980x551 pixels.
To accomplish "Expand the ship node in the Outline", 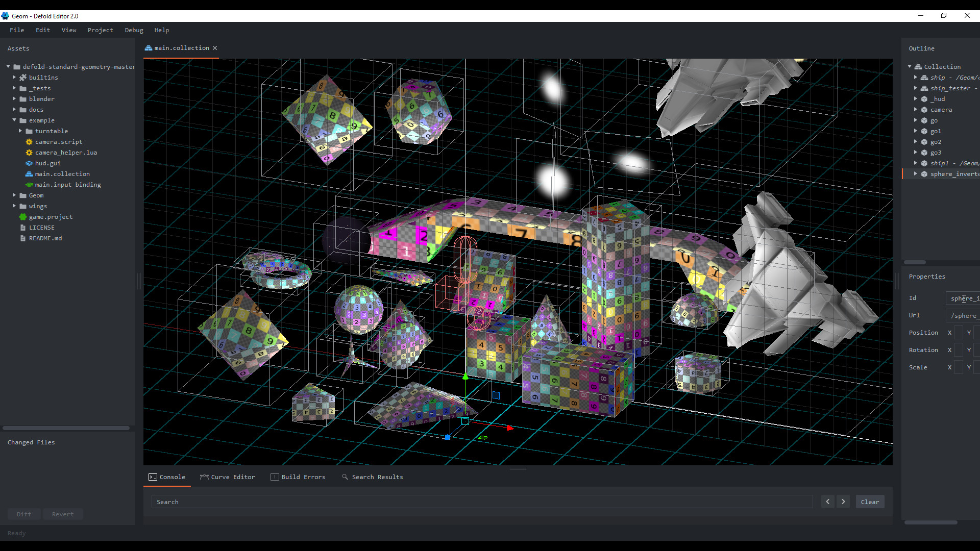I will pos(915,77).
